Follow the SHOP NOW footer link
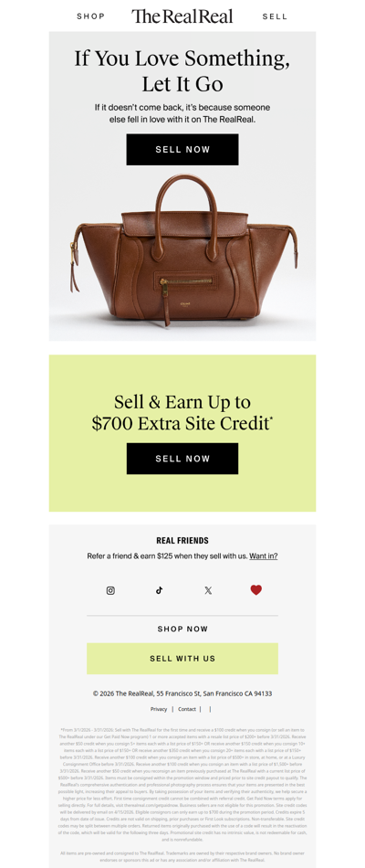Image resolution: width=365 pixels, height=868 pixels. (x=182, y=629)
